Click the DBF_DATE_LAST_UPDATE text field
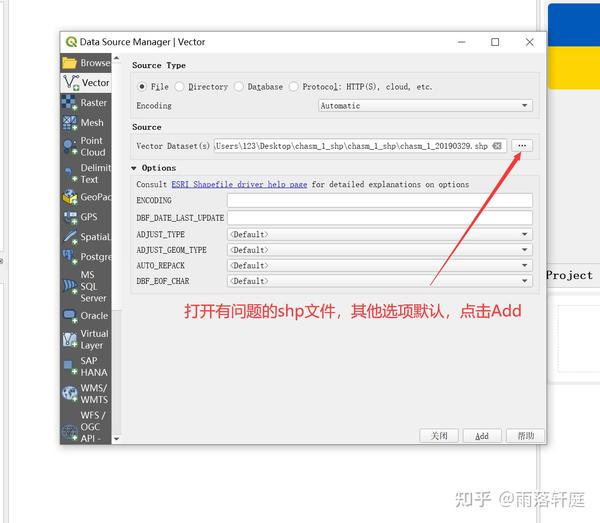The height and width of the screenshot is (523, 600). coord(380,218)
